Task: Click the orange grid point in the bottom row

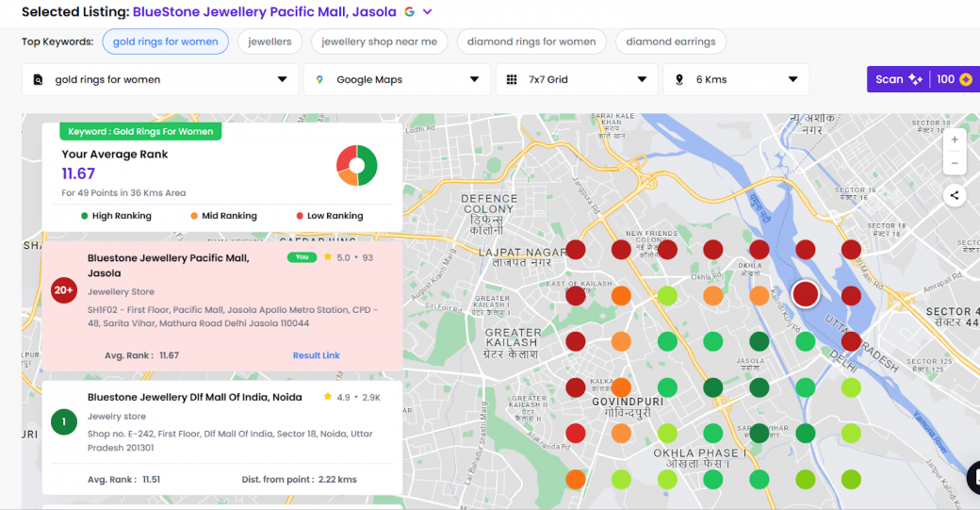Action: 575,480
